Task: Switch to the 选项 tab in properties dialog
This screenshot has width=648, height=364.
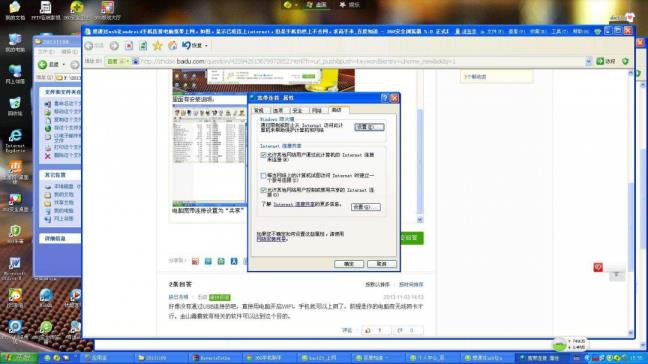Action: (x=278, y=110)
